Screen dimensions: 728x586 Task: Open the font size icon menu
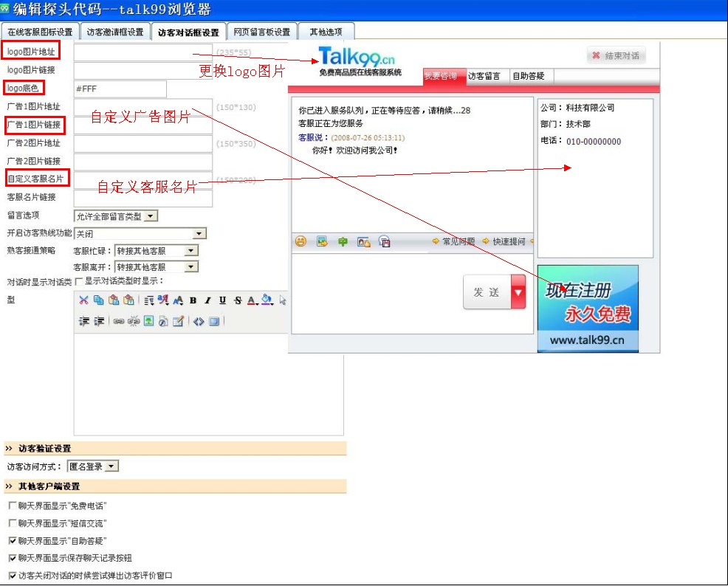178,300
